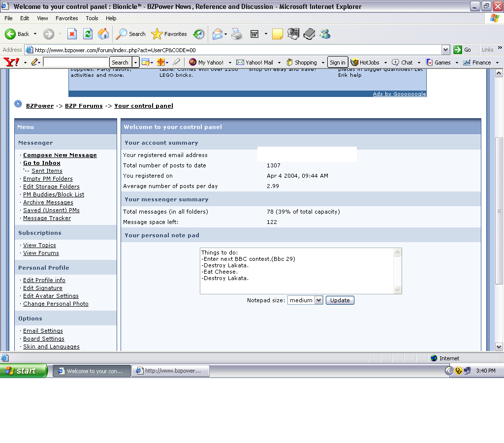504x443 pixels.
Task: Click the Stop loading icon
Action: pyautogui.click(x=72, y=34)
